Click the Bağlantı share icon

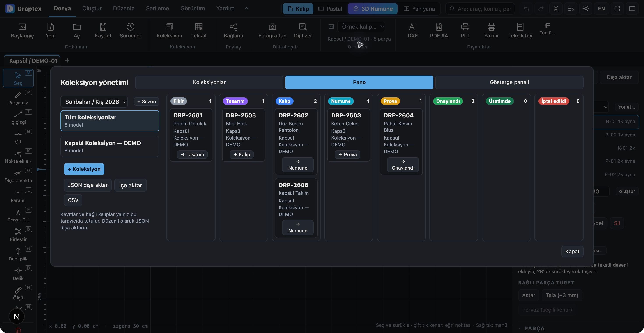pos(233,30)
